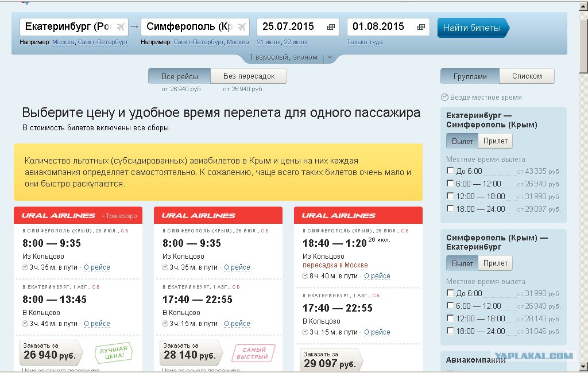Click the Ural Airlines logo on first card
Viewport: 588px width, 373px height.
58,216
